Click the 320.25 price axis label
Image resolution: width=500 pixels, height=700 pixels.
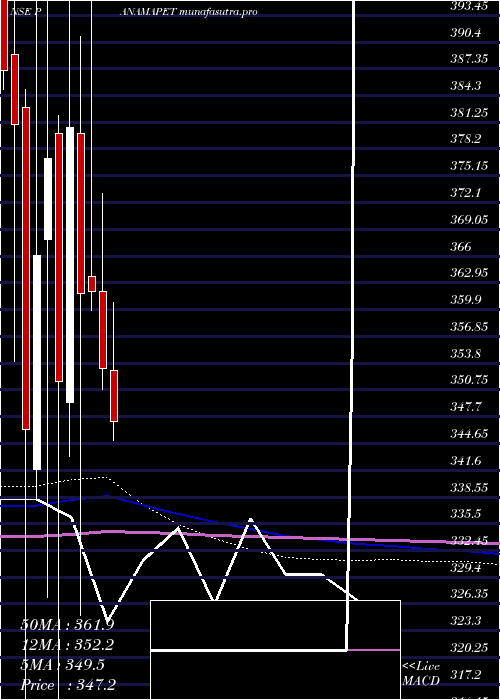[x=471, y=647]
